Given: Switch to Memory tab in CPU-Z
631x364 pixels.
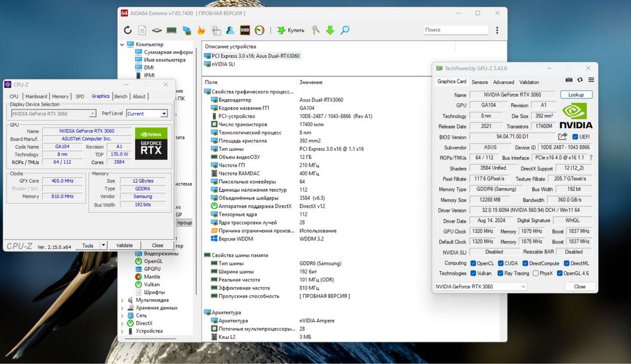Looking at the screenshot, I should [61, 97].
